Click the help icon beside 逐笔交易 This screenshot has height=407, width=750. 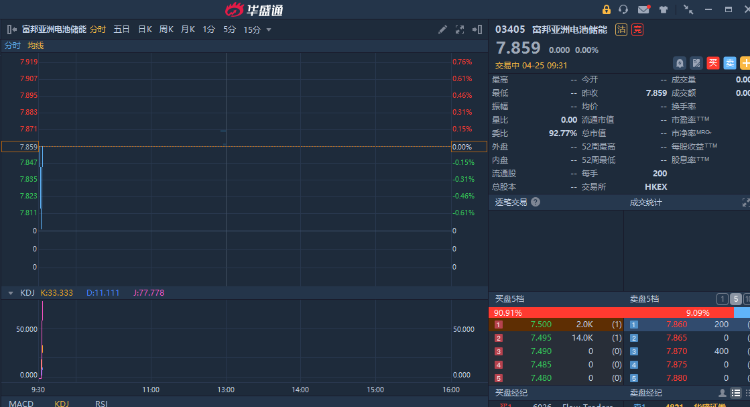click(x=535, y=202)
